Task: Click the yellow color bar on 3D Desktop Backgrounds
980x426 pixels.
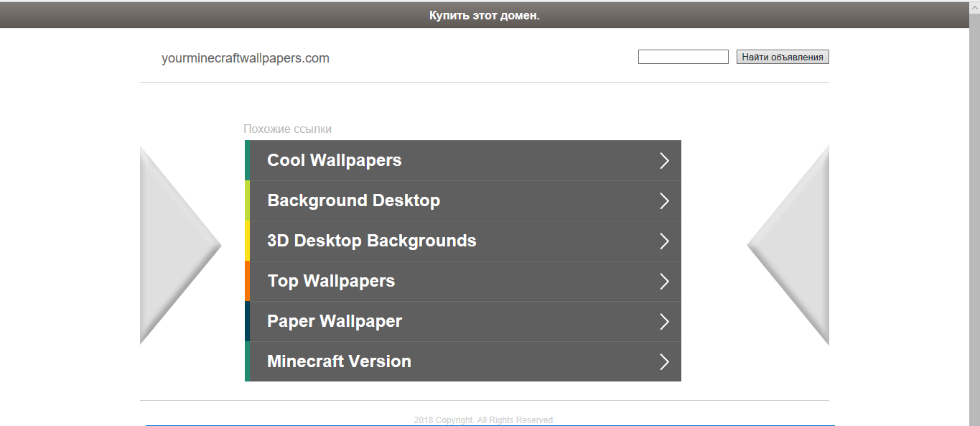Action: (247, 241)
